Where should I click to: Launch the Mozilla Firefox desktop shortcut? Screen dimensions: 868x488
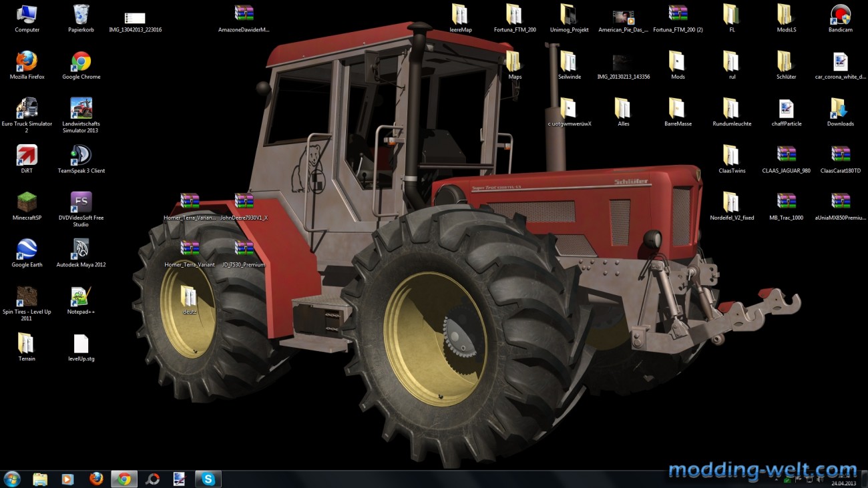(x=27, y=65)
